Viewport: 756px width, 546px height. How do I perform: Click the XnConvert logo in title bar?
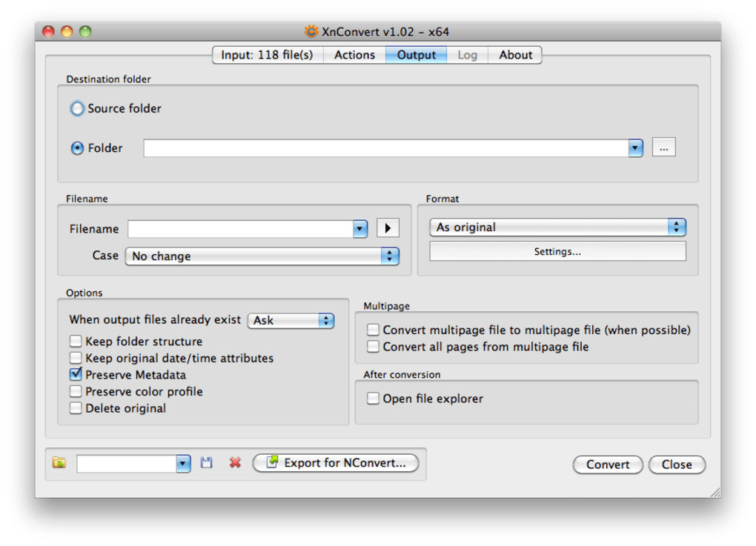(x=311, y=31)
